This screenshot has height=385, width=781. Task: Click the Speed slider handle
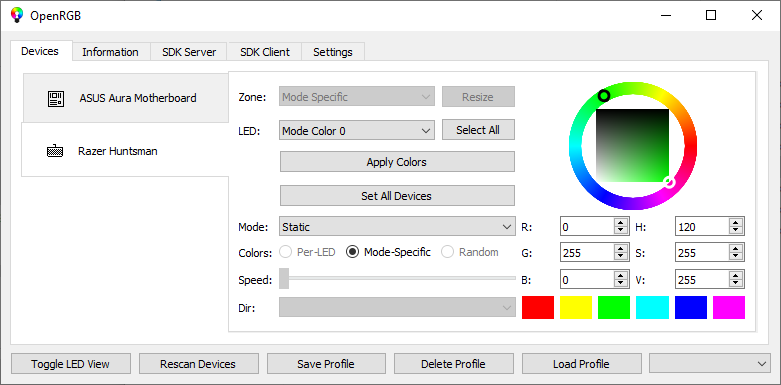pos(284,278)
